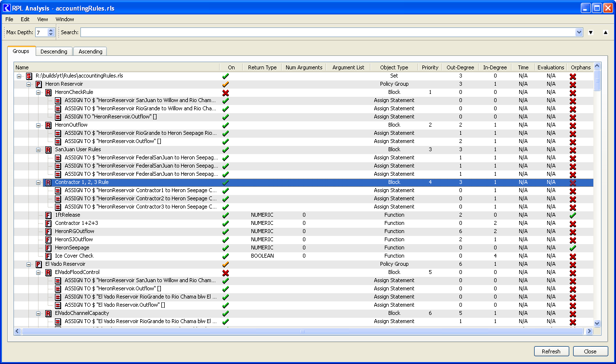Collapse the accountingRules.rls root node
Viewport: 616px width, 364px height.
tap(19, 76)
